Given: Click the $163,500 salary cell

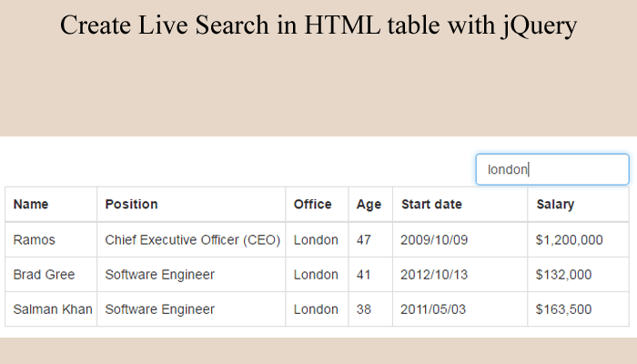Looking at the screenshot, I should coord(564,309).
